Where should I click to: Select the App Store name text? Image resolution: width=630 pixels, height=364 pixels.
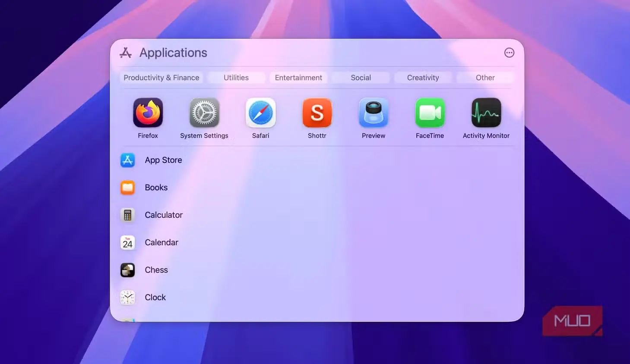163,160
